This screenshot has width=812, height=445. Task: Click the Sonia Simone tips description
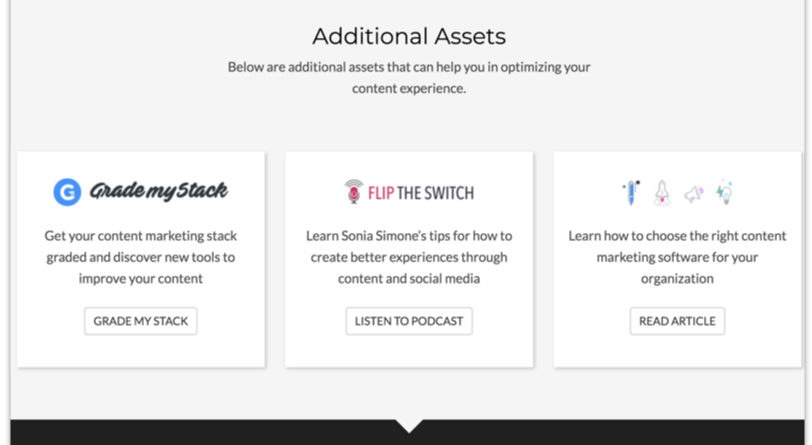(x=408, y=257)
